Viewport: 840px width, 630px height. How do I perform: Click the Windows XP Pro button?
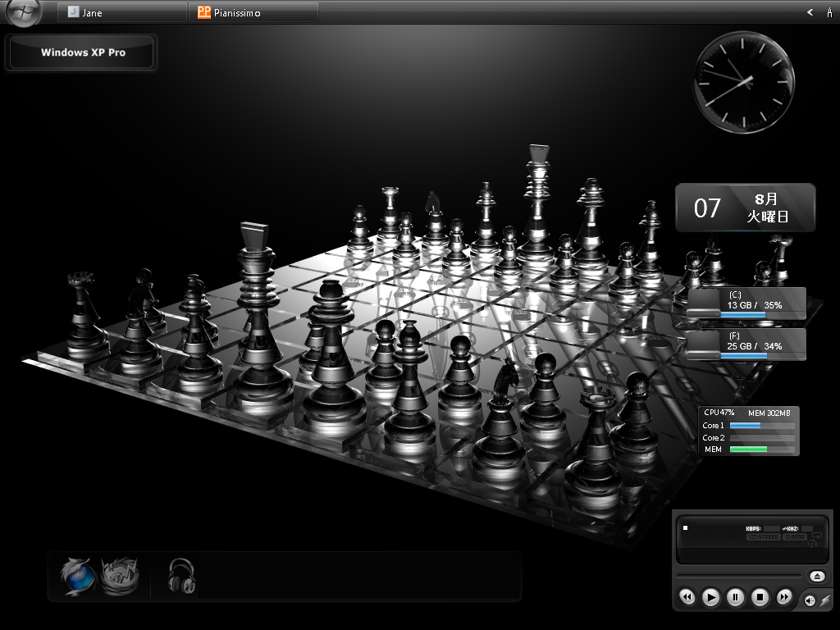click(83, 52)
